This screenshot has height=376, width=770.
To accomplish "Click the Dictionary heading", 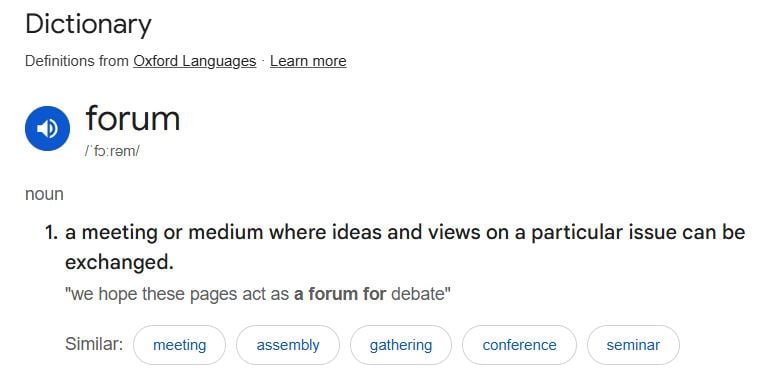I will (x=88, y=24).
